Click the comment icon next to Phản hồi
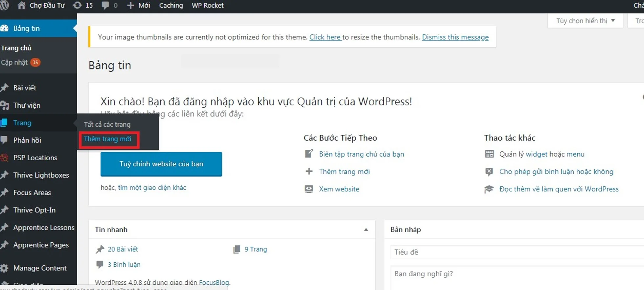Image resolution: width=644 pixels, height=290 pixels. (x=4, y=140)
